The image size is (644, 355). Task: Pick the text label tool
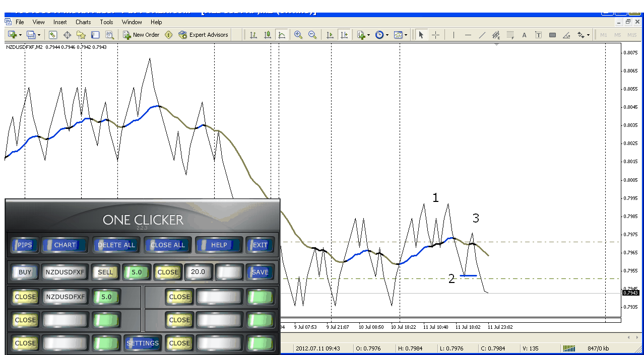click(x=524, y=35)
